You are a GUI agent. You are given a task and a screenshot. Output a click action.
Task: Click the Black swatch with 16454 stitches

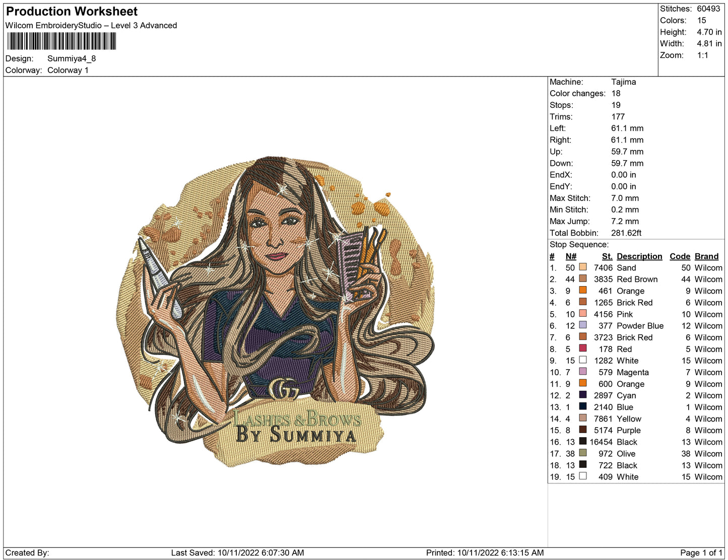583,441
